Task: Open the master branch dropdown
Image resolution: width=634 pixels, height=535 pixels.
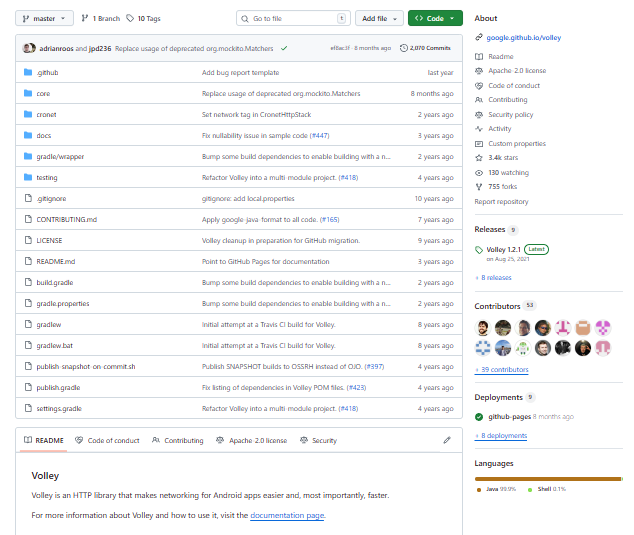Action: pyautogui.click(x=44, y=18)
